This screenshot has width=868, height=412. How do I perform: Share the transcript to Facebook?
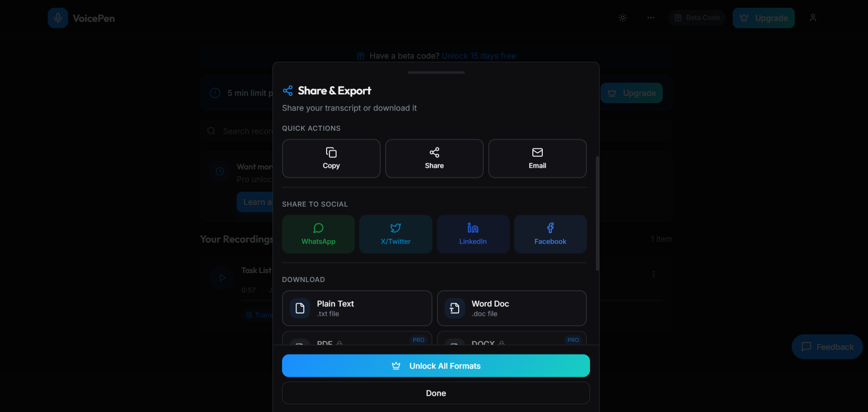point(551,234)
